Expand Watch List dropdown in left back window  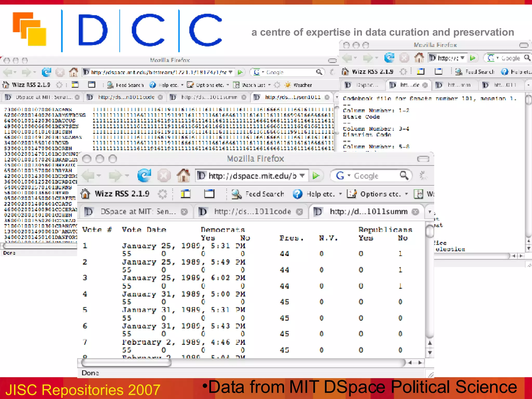269,85
